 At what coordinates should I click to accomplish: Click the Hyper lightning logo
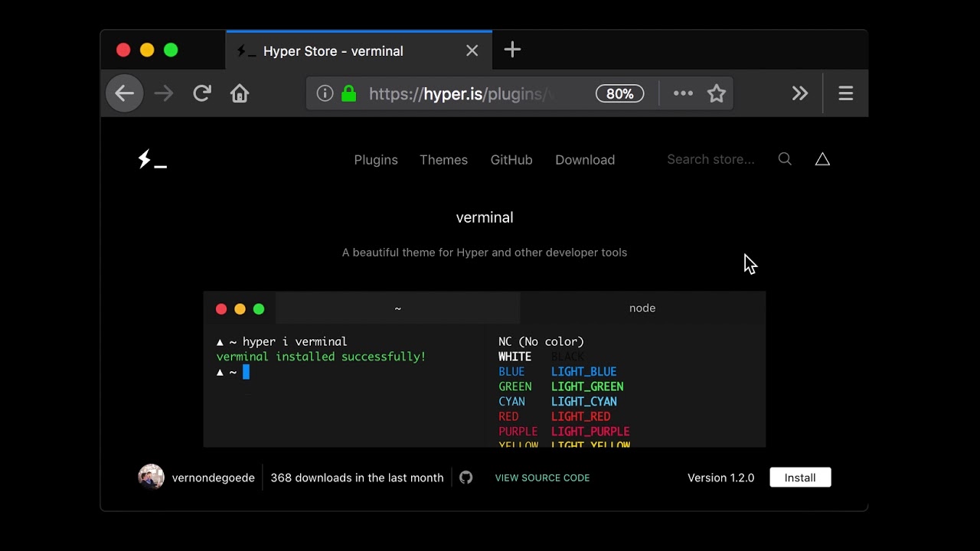point(152,159)
